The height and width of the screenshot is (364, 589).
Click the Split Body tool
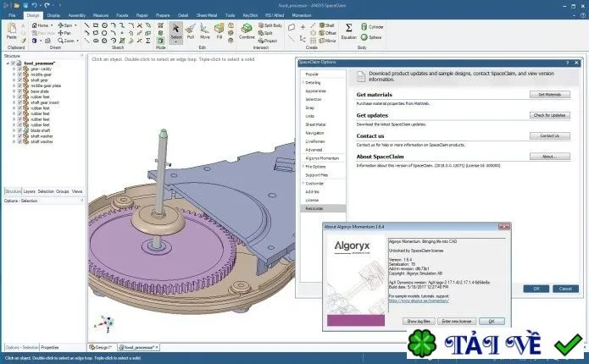pos(270,25)
